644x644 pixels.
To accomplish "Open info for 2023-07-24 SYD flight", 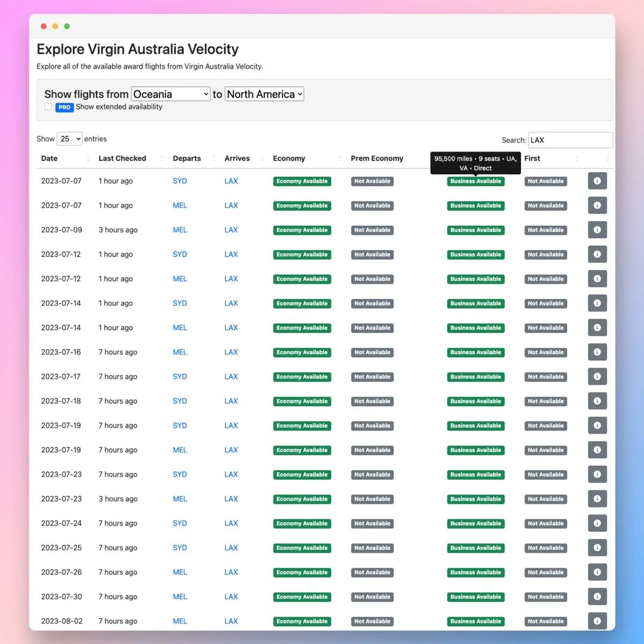I will (x=597, y=523).
